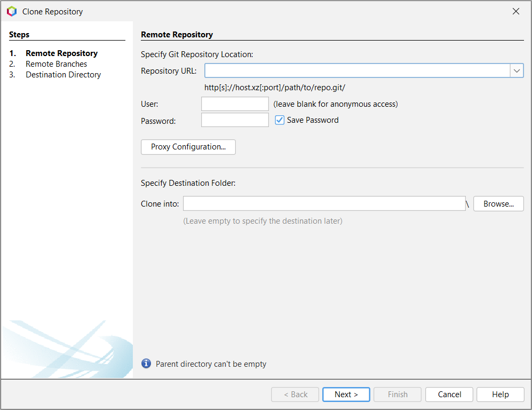Select the Password input field
The width and height of the screenshot is (532, 410).
point(235,120)
